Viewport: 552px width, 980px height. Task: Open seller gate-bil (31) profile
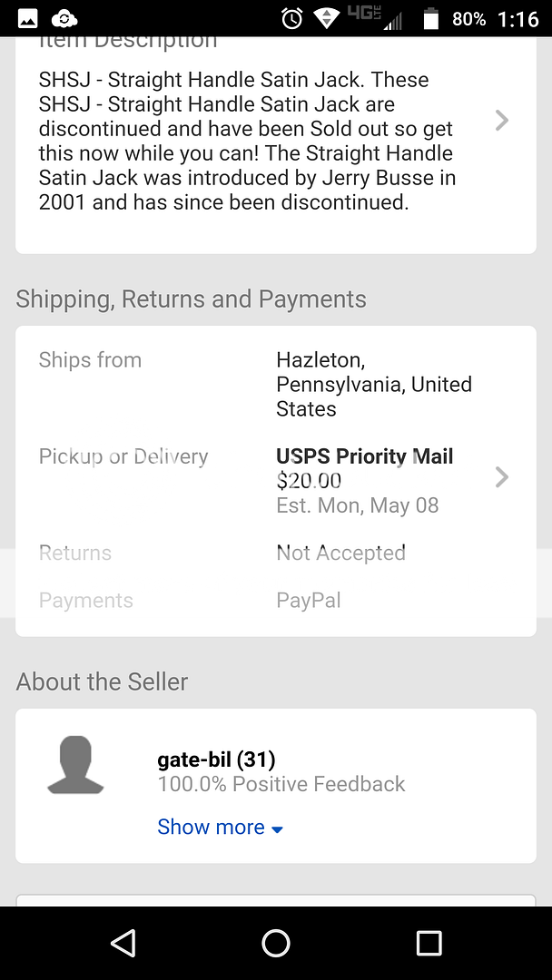[x=216, y=759]
